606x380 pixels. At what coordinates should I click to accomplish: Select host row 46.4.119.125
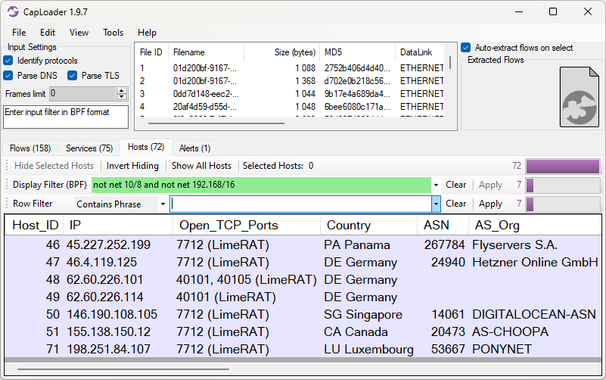click(x=303, y=262)
